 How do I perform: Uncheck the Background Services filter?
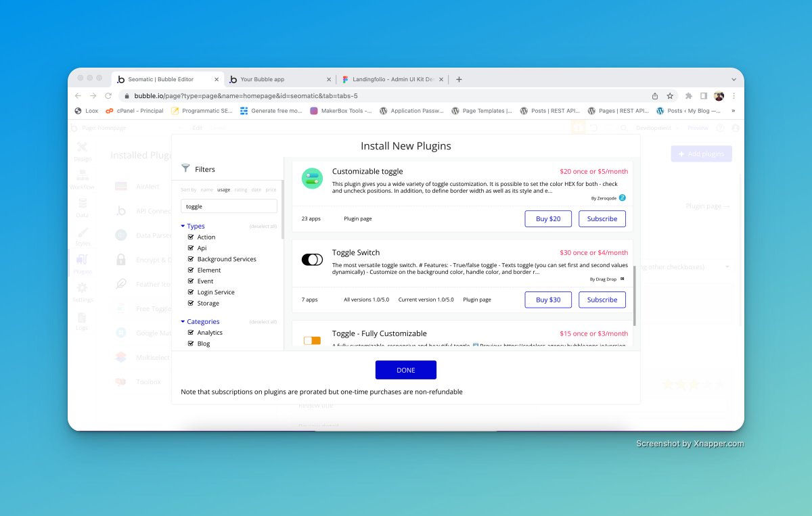[191, 259]
